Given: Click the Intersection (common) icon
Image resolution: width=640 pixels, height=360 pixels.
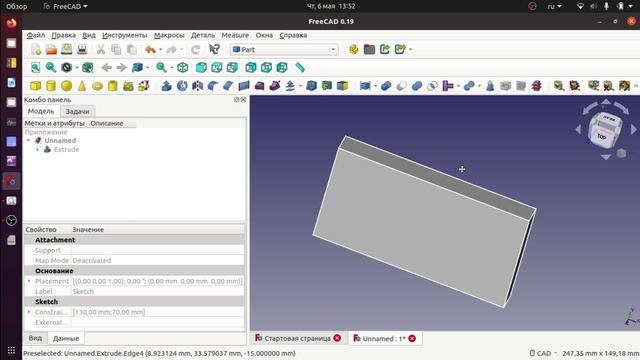Looking at the screenshot, I should coord(432,86).
